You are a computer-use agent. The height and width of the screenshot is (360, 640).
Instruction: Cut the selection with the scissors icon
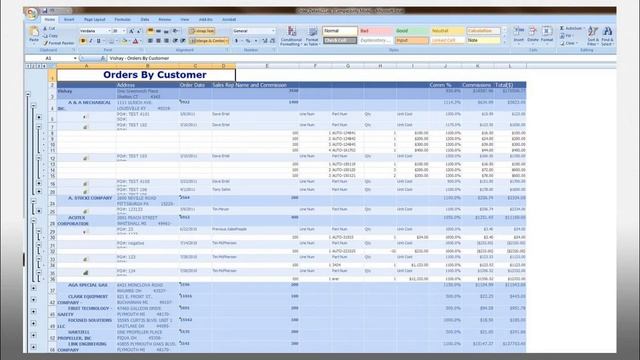pyautogui.click(x=45, y=29)
